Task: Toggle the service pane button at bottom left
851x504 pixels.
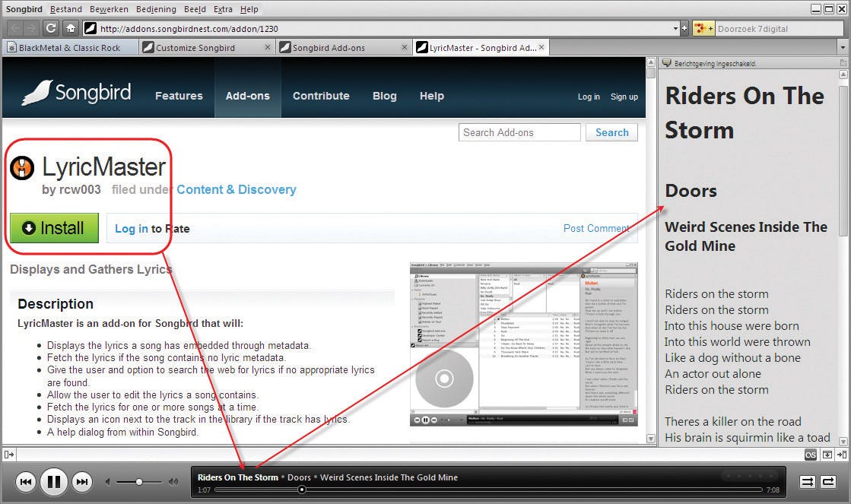Action: (x=8, y=455)
